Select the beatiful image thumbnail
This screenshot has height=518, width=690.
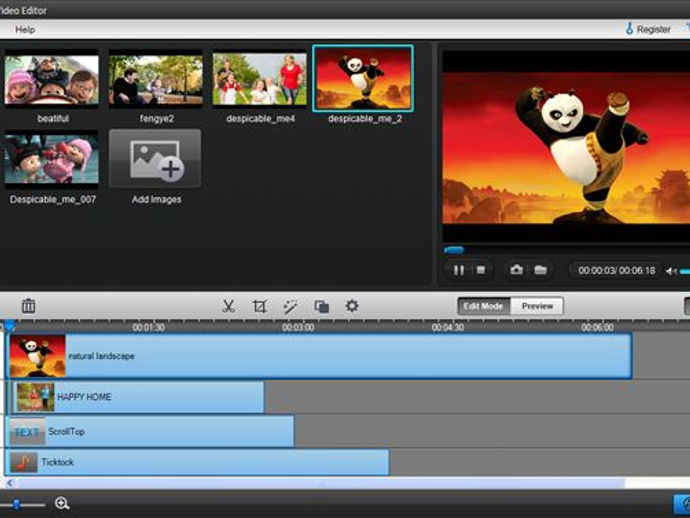(52, 80)
